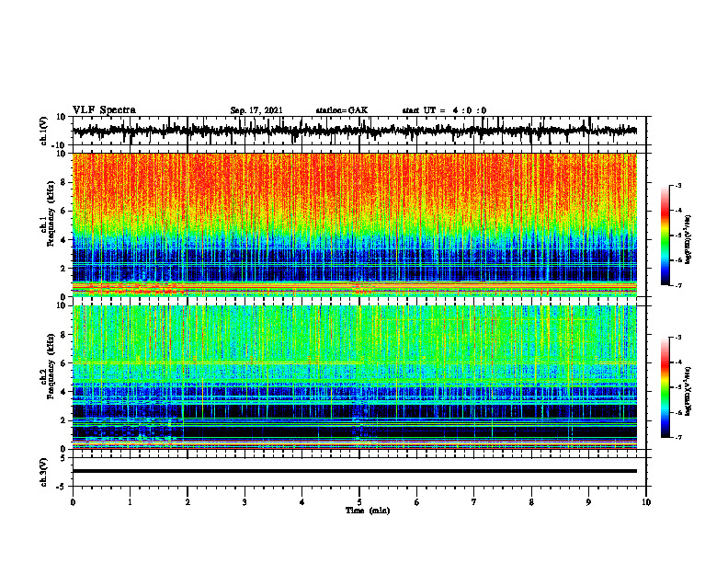Click the '-5' tick on ch.3(V) axis

pyautogui.click(x=63, y=487)
